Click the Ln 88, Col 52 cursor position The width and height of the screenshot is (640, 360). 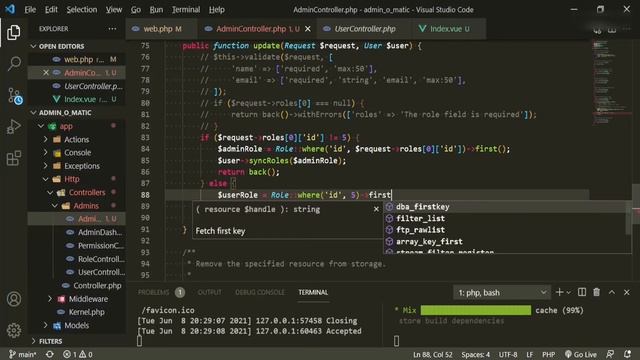point(433,354)
